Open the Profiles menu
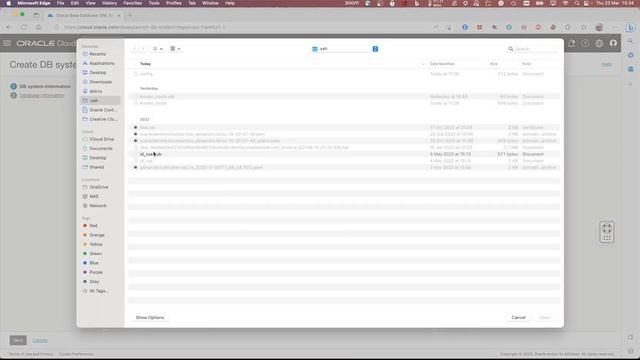The height and width of the screenshot is (360, 640). pos(173,3)
